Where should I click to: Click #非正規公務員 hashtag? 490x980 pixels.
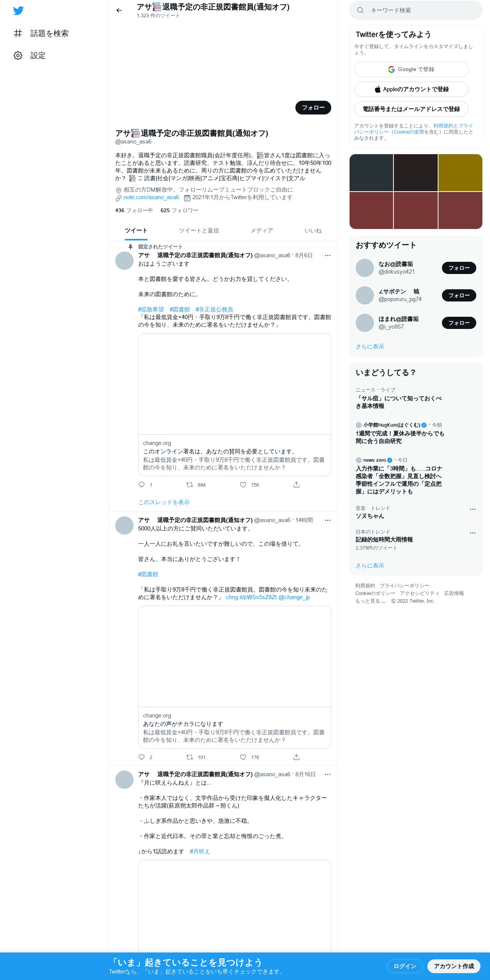pyautogui.click(x=214, y=309)
